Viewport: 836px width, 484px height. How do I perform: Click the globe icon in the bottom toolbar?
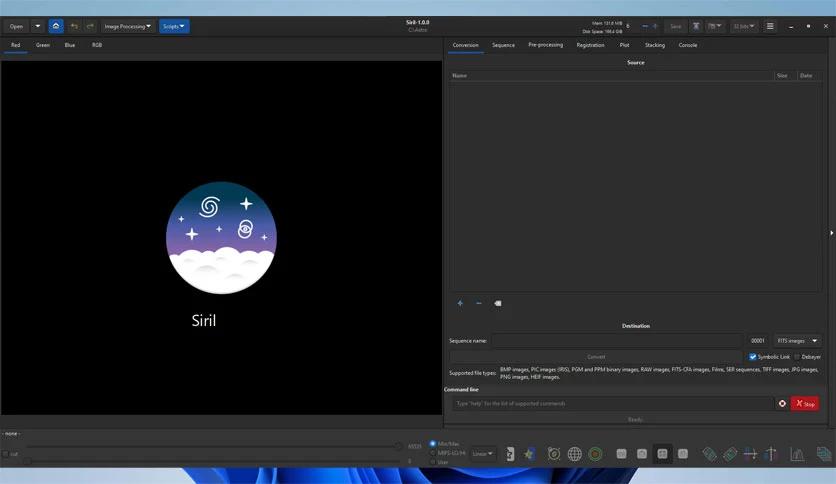pos(574,454)
